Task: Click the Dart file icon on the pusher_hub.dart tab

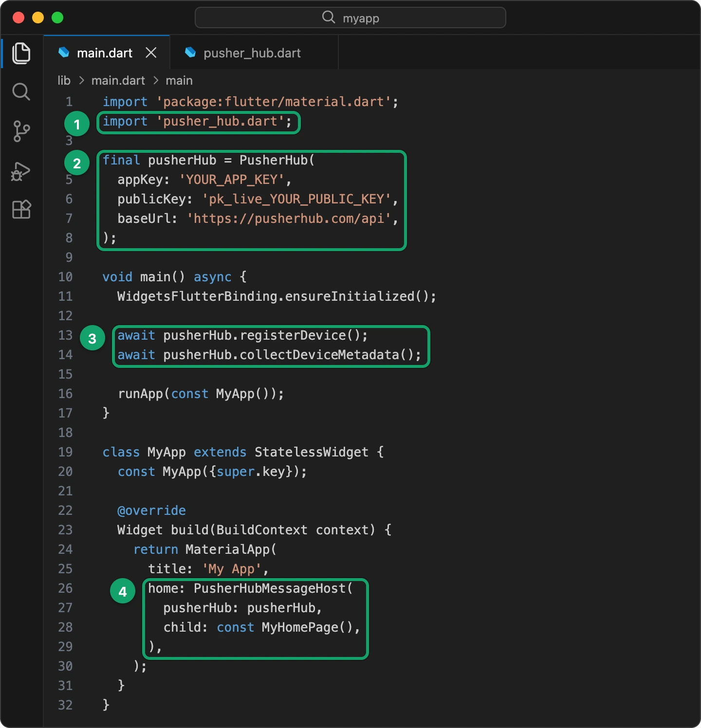Action: [190, 52]
